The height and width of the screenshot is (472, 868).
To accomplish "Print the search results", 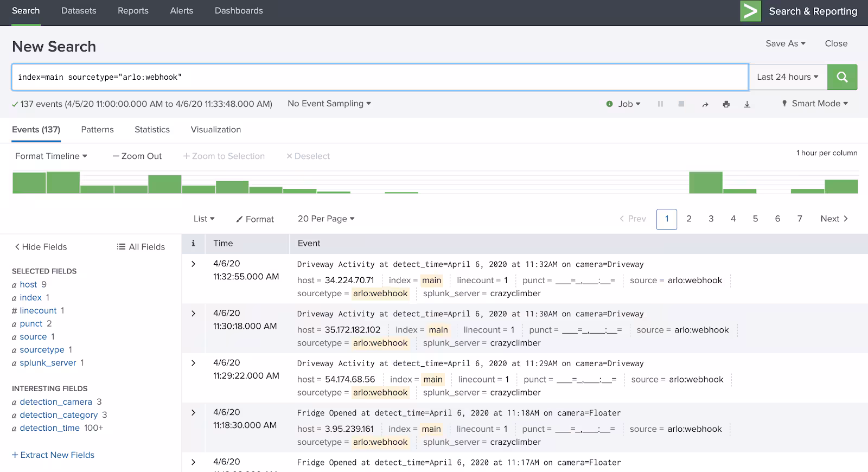I will pos(726,104).
